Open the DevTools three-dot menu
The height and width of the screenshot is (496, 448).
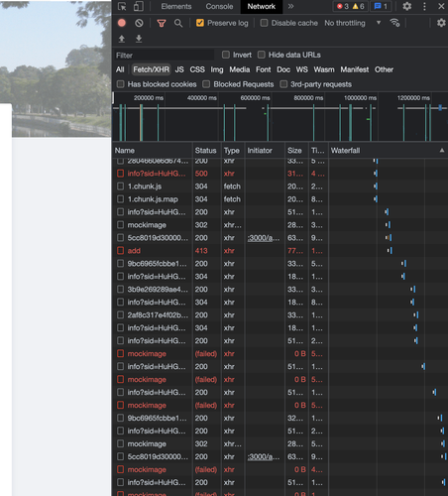pyautogui.click(x=424, y=6)
